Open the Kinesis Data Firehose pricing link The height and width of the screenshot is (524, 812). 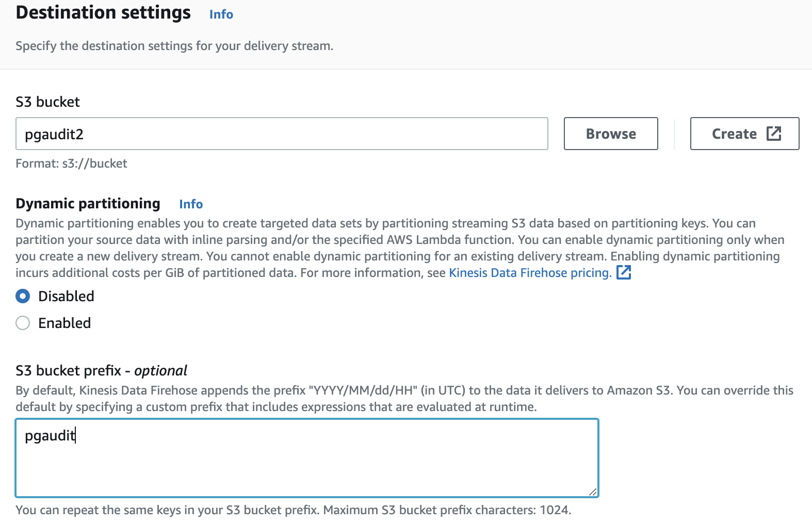(530, 273)
